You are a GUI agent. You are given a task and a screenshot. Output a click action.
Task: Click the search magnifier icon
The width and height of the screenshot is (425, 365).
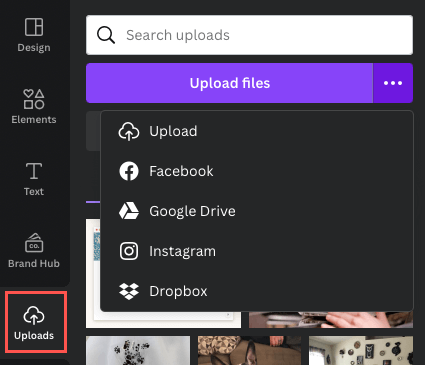tap(106, 35)
